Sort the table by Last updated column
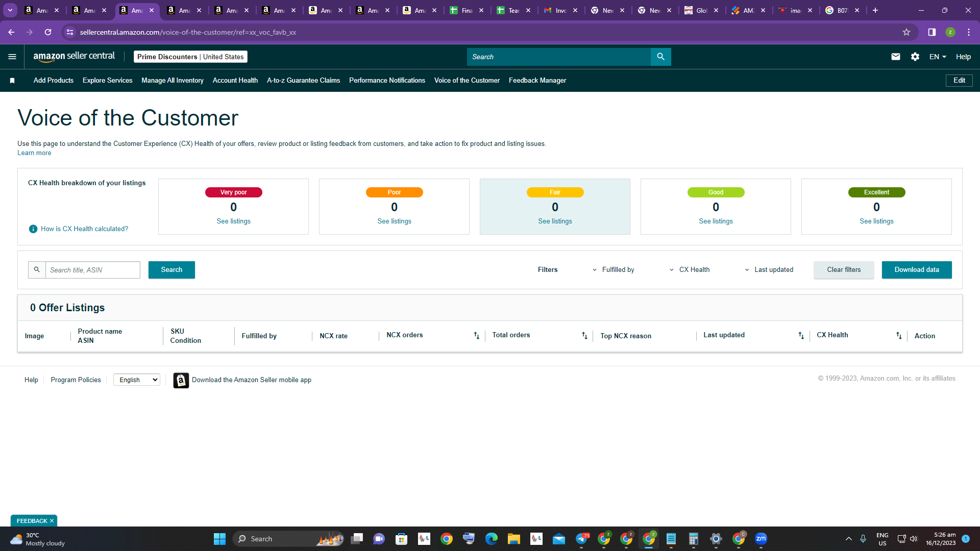This screenshot has width=980, height=551. (801, 336)
